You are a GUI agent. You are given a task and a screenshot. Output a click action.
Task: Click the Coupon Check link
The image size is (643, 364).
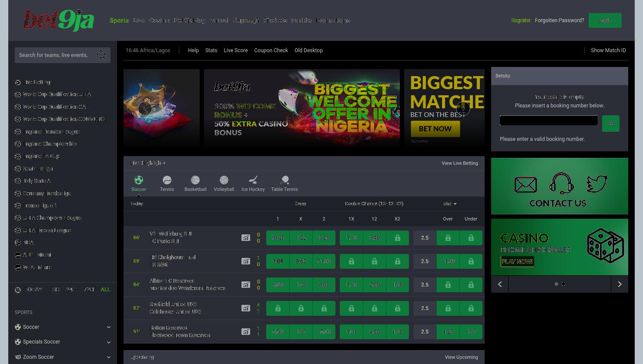point(271,50)
